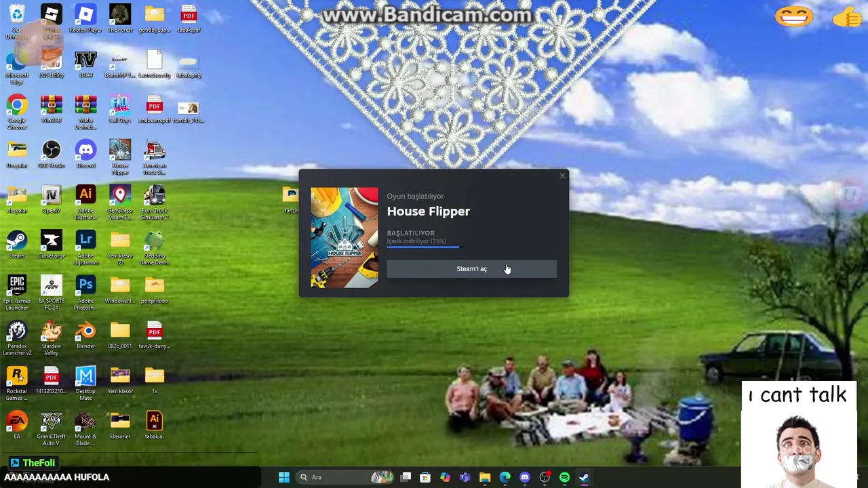This screenshot has height=488, width=868.
Task: Select the Epic Games Launcher shortcut
Action: click(x=17, y=293)
